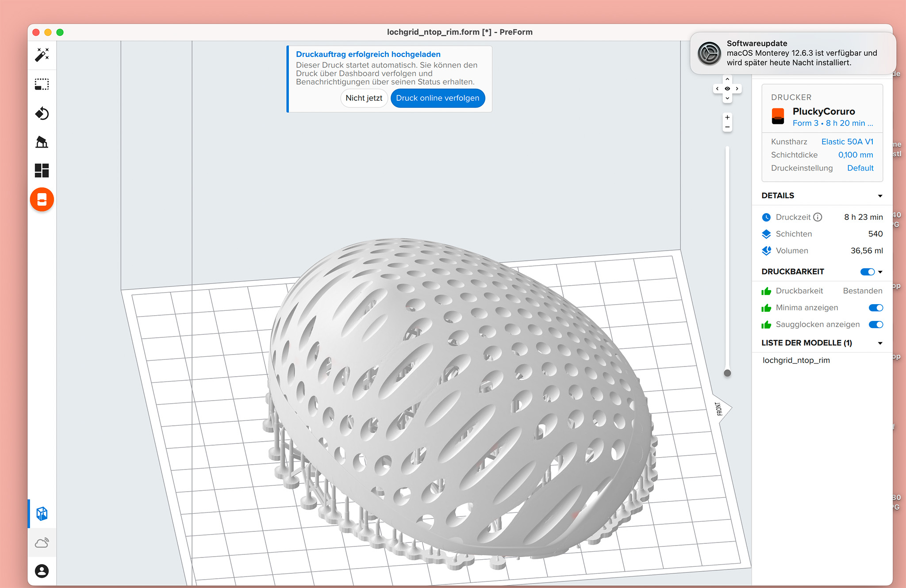This screenshot has width=906, height=588.
Task: Collapse the DETAILS section arrow
Action: (880, 196)
